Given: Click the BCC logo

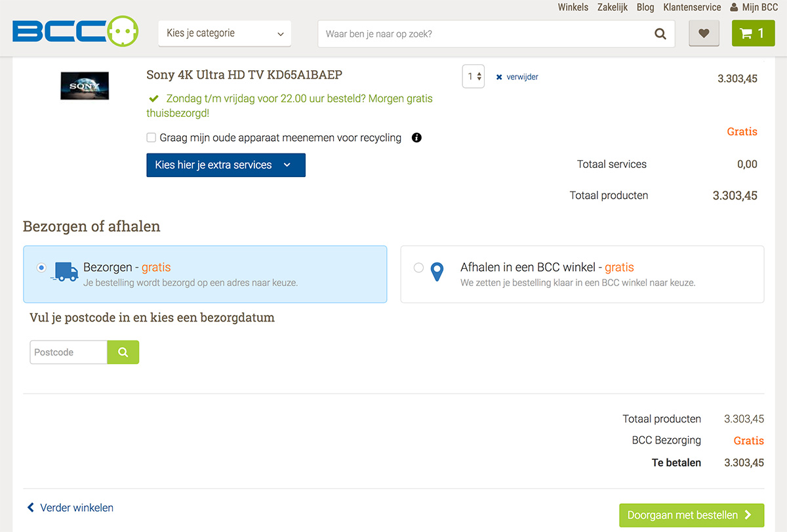Looking at the screenshot, I should pos(75,31).
